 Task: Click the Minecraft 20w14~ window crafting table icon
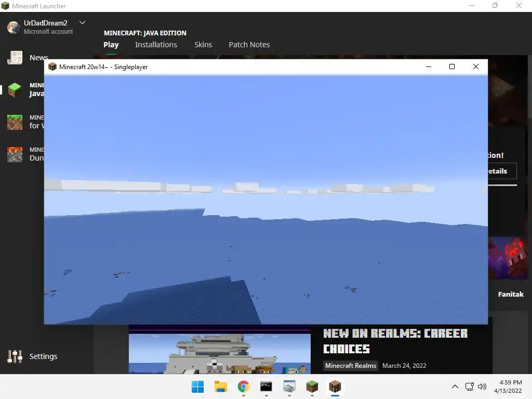click(52, 66)
